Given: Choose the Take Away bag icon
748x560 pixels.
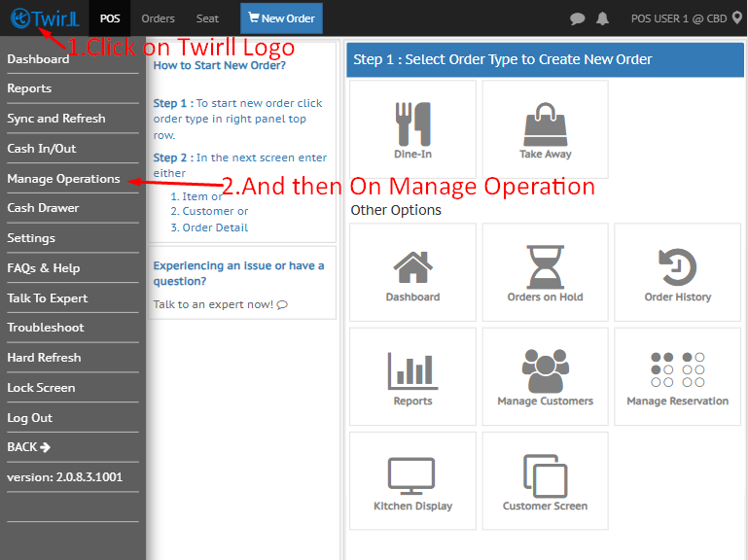Looking at the screenshot, I should (x=545, y=128).
